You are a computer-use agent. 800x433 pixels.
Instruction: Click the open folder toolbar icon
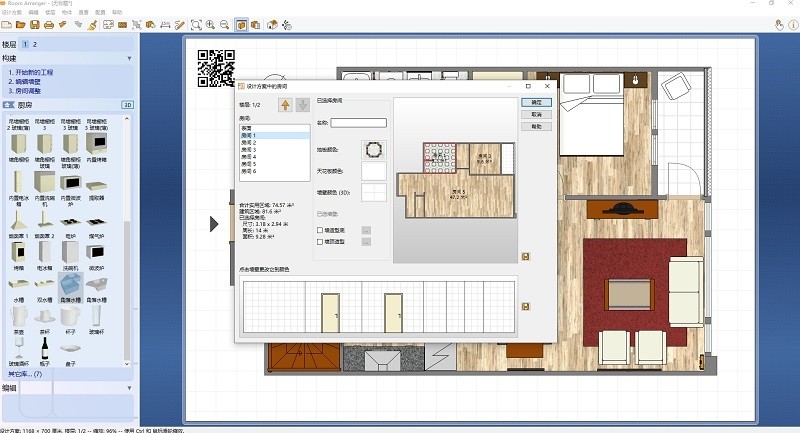click(22, 24)
